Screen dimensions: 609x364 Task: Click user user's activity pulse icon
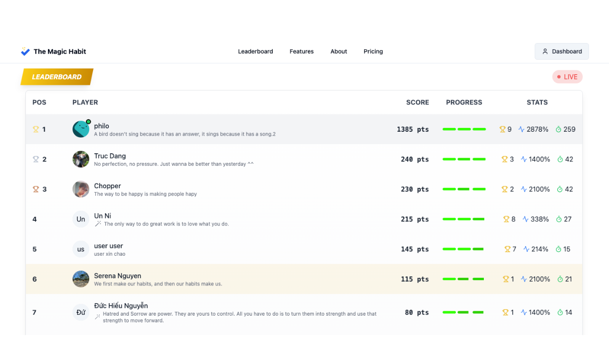click(527, 249)
